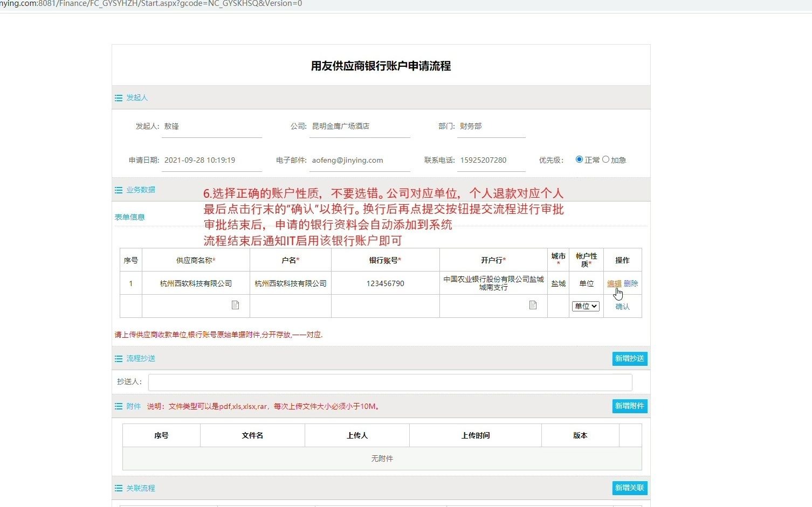Click the 附件 section list icon
This screenshot has width=812, height=507.
(x=119, y=406)
